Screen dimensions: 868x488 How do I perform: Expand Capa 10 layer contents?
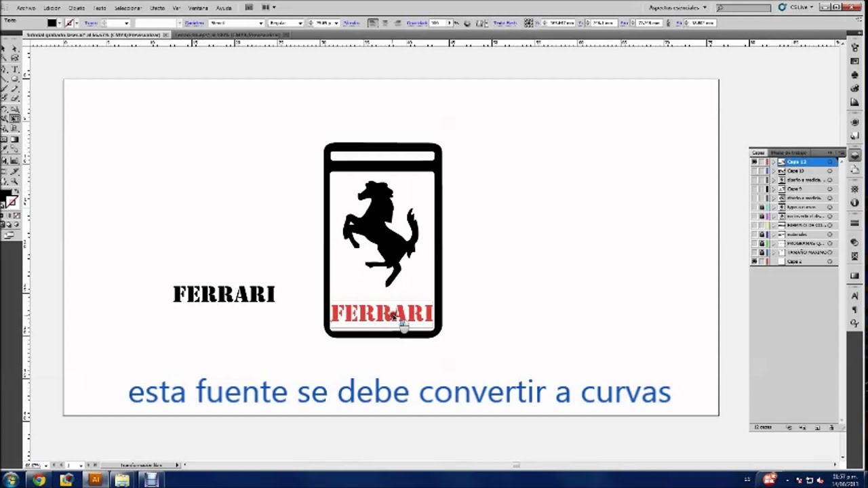(774, 171)
